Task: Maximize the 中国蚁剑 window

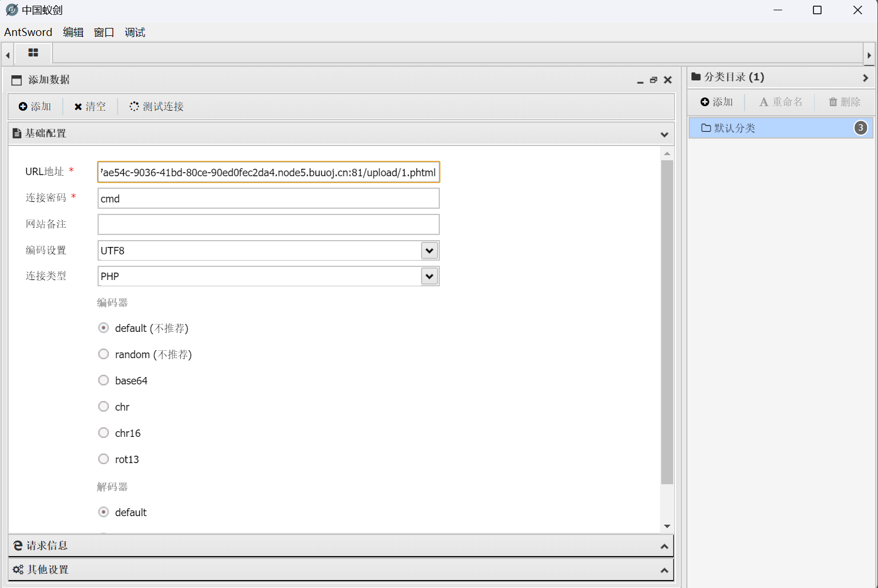Action: tap(817, 10)
